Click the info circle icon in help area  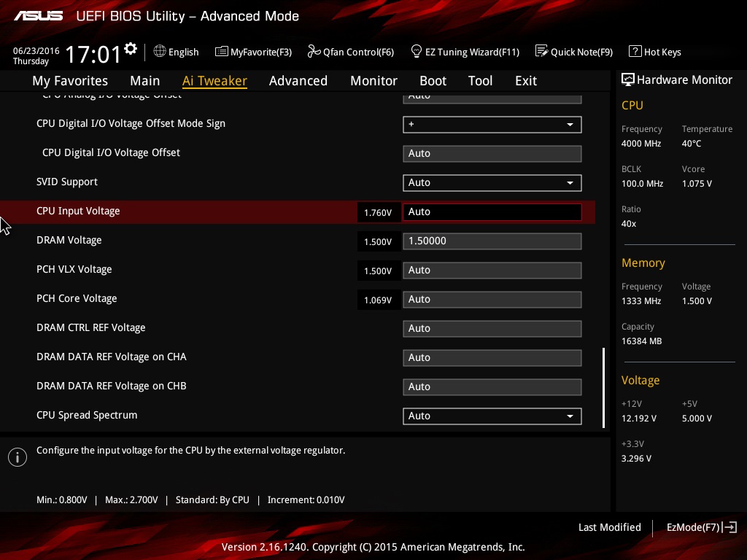click(18, 457)
